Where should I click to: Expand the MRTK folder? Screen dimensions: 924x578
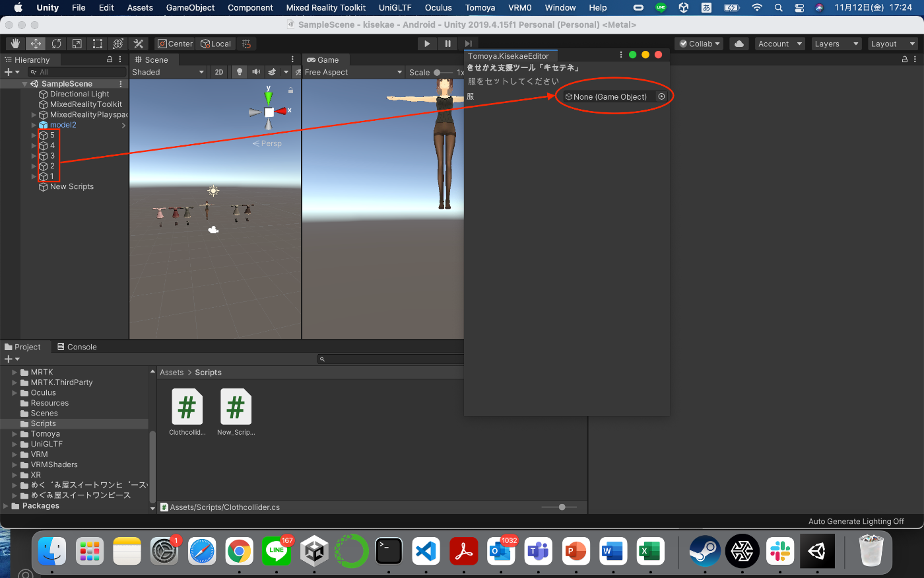(15, 372)
